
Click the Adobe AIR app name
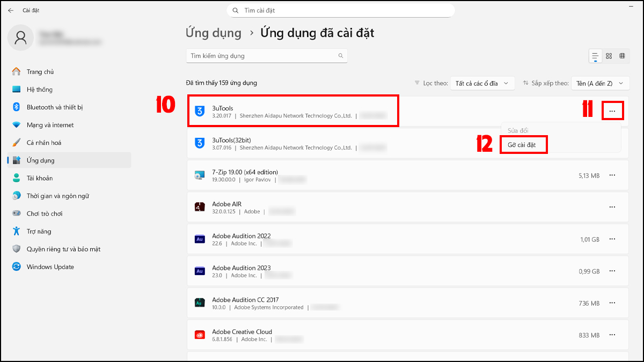pyautogui.click(x=227, y=204)
